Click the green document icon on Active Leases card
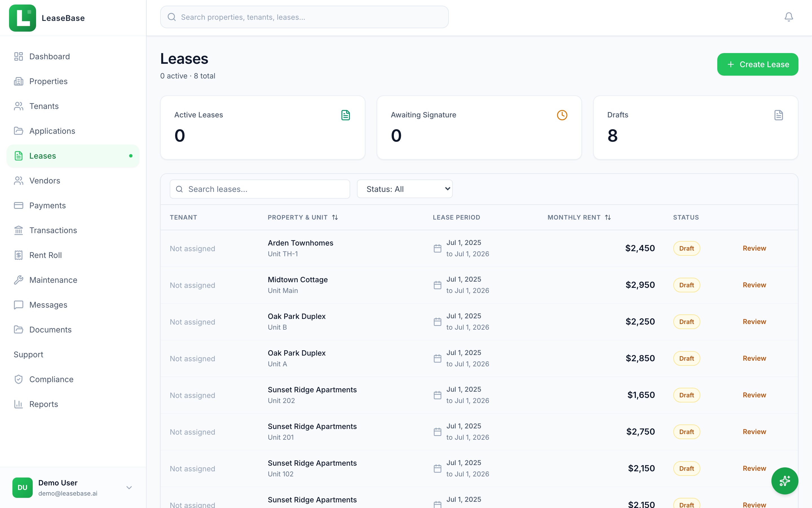This screenshot has height=508, width=812. (x=346, y=115)
